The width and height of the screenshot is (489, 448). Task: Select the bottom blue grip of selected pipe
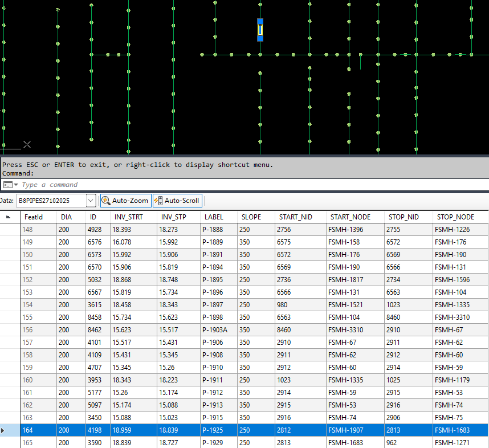260,38
